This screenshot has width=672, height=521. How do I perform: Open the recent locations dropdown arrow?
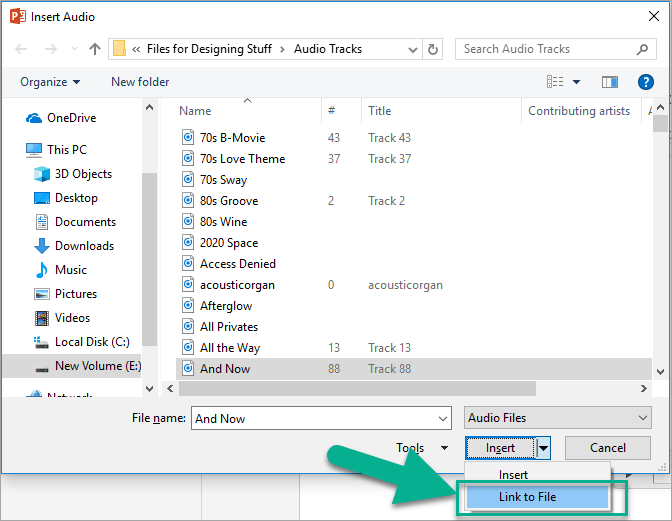pyautogui.click(x=74, y=49)
